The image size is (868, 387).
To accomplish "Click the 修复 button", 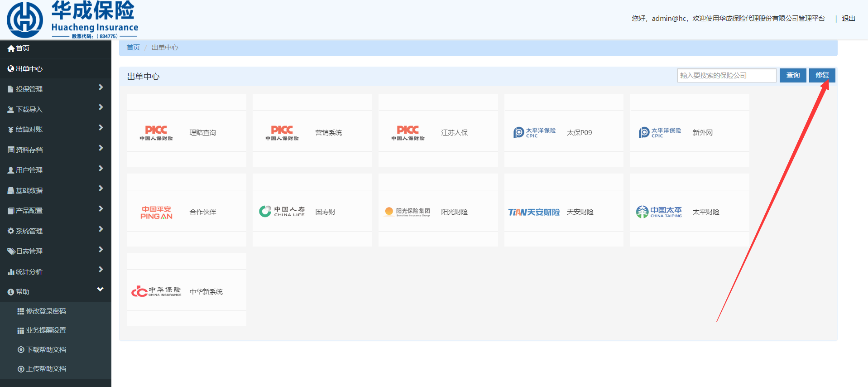I will click(x=822, y=75).
